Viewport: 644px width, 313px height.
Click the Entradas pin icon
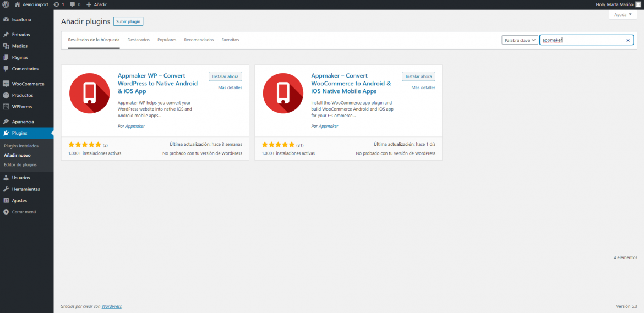click(6, 35)
